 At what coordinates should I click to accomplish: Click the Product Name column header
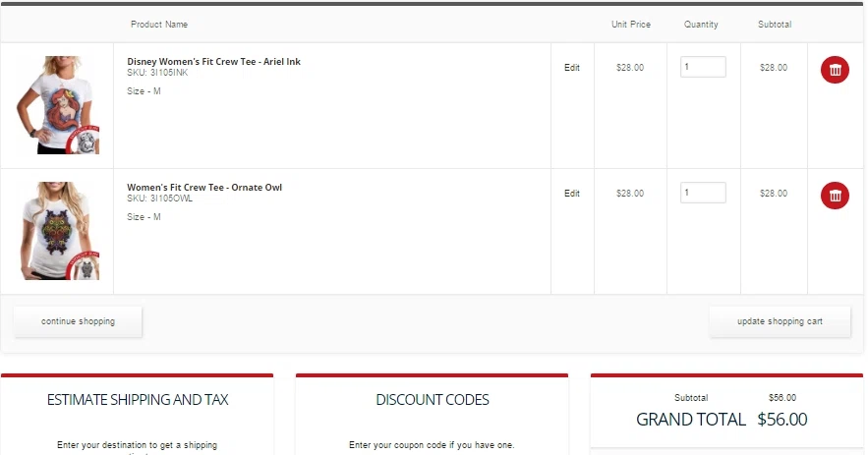[x=159, y=25]
